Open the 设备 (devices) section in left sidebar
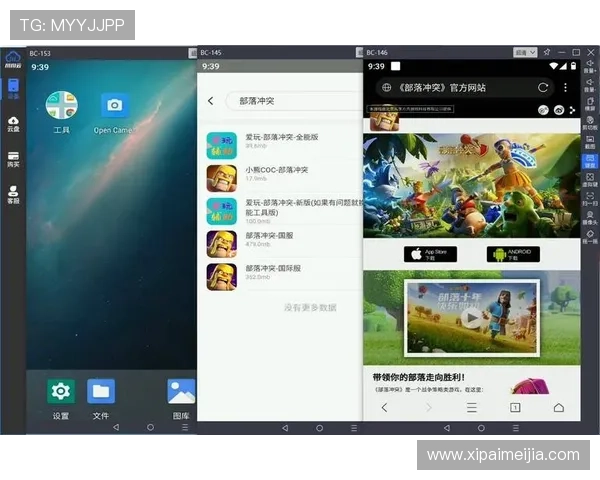 [x=13, y=88]
